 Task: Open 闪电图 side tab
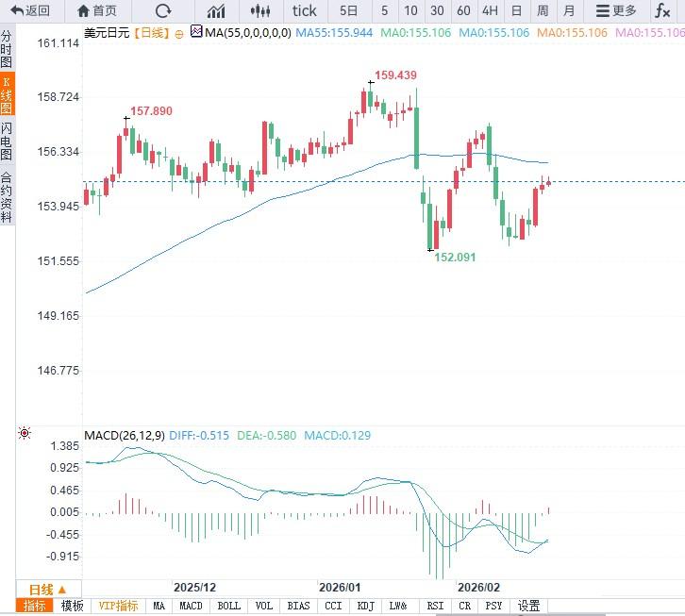coord(7,141)
